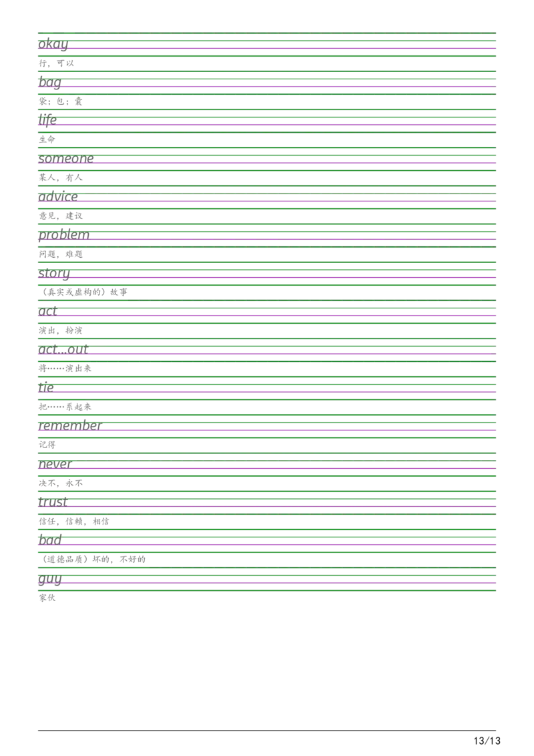Screen dimensions: 534x756
Task: Click the second purple-striped row
Action: click(267, 86)
